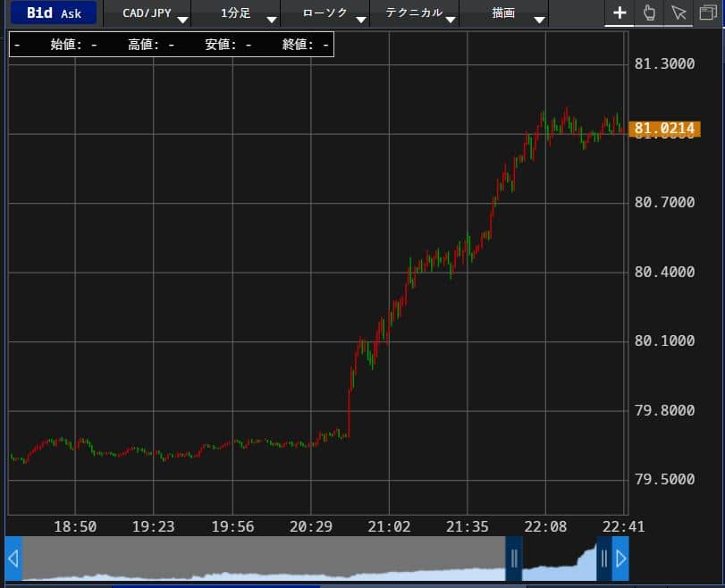Click the 80.7000 price axis label
Screen dimensions: 725x588
click(x=664, y=202)
